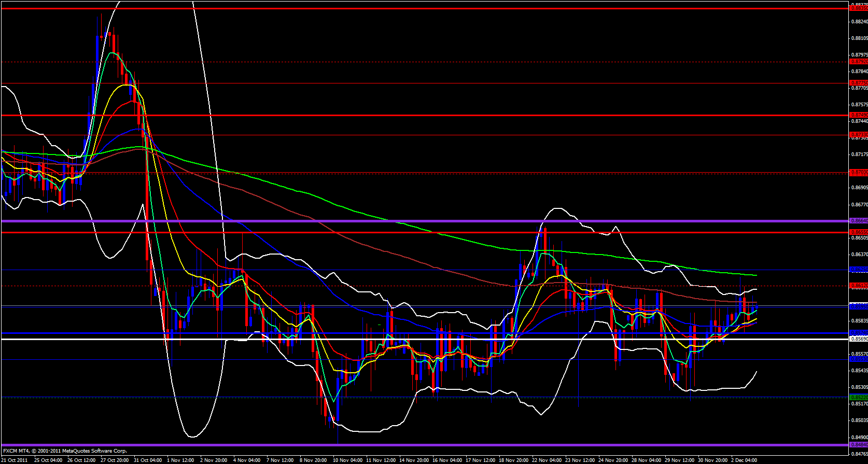Click the 31 Oct 04:00 time label

[148, 460]
